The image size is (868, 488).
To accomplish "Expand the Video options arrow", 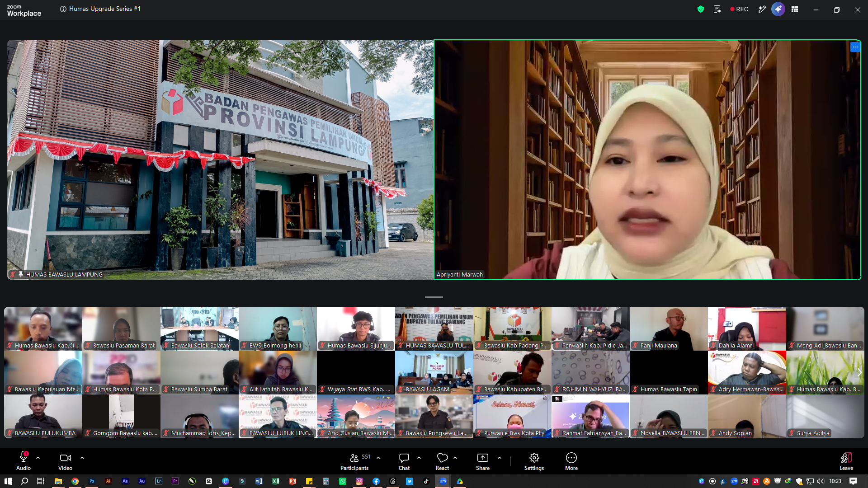I will (x=82, y=458).
